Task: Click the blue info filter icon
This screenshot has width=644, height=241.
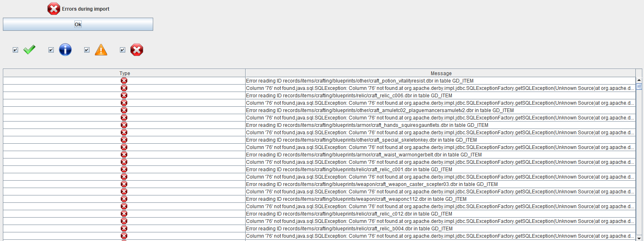Action: (x=65, y=50)
